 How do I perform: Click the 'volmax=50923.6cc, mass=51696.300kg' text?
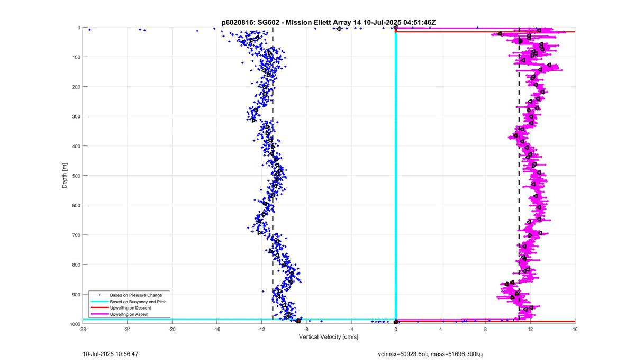(430, 354)
